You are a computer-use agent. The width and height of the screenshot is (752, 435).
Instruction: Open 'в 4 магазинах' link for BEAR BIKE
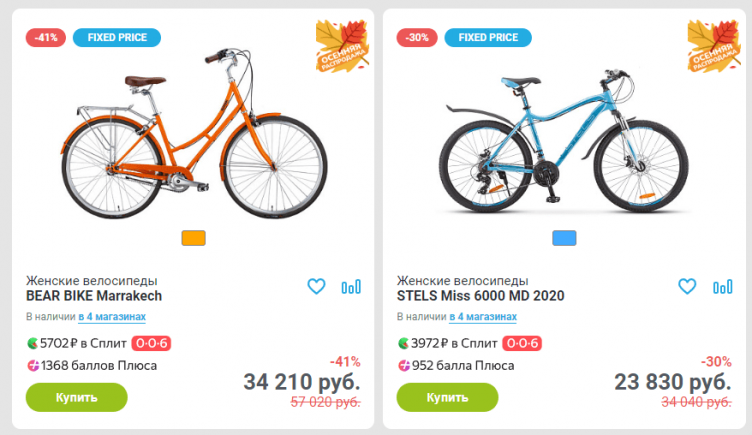(112, 317)
